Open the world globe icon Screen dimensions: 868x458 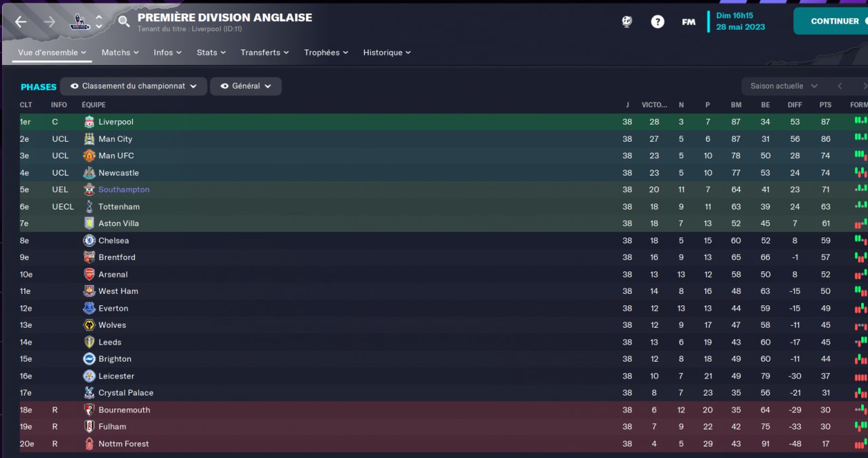pos(627,22)
